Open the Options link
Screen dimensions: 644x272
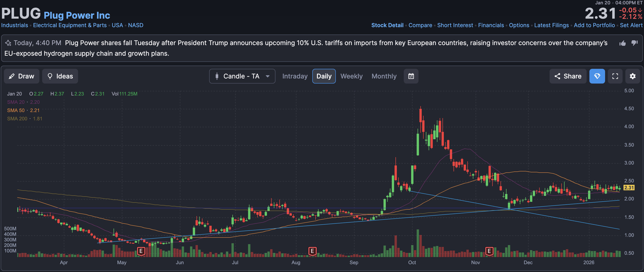tap(519, 25)
